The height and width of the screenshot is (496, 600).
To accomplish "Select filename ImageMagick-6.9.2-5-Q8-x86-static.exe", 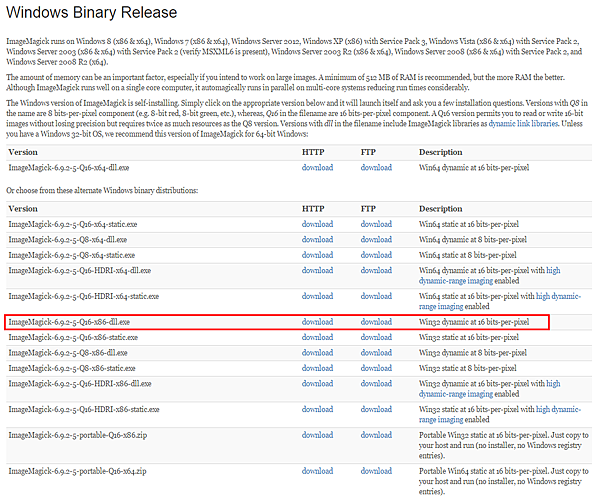I will tap(72, 368).
